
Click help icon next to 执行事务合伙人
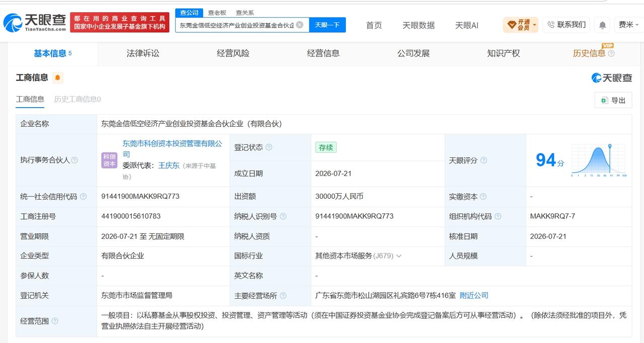74,160
